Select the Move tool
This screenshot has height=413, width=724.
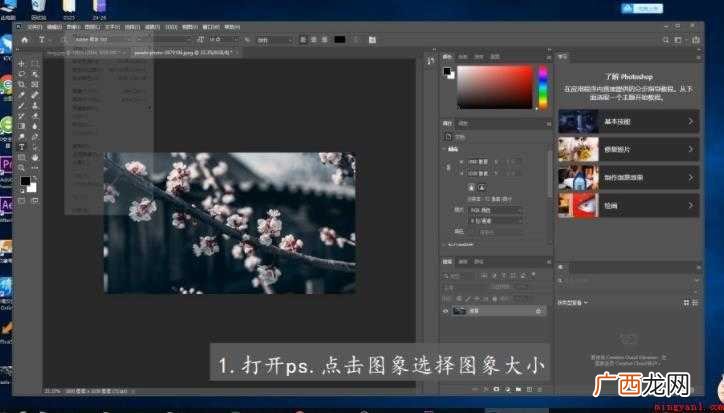coord(21,63)
